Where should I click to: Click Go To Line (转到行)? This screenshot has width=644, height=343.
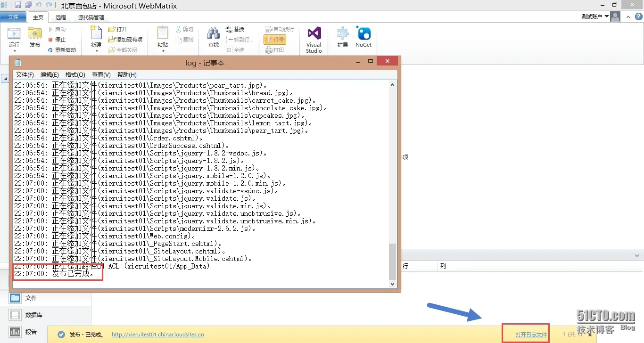point(239,40)
